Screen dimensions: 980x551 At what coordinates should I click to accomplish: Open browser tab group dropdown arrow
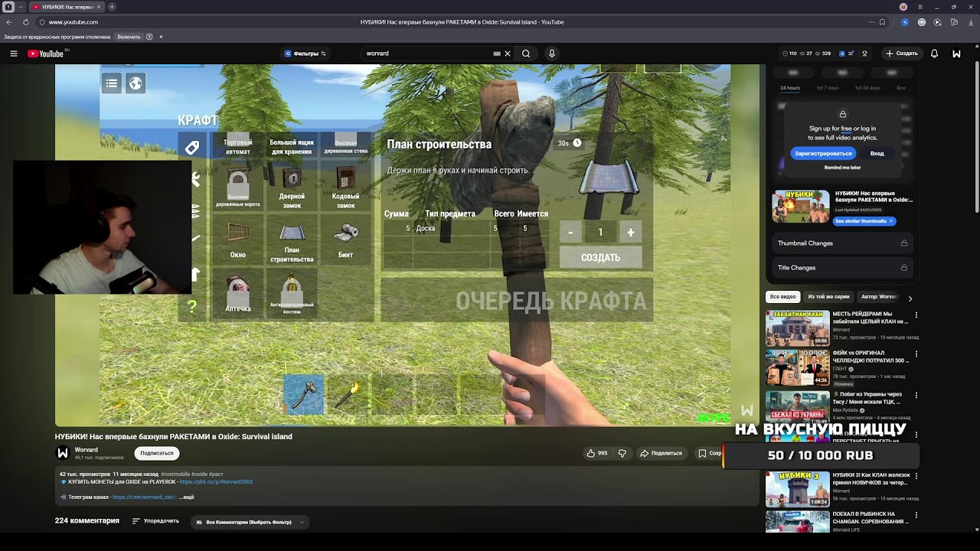pos(21,7)
